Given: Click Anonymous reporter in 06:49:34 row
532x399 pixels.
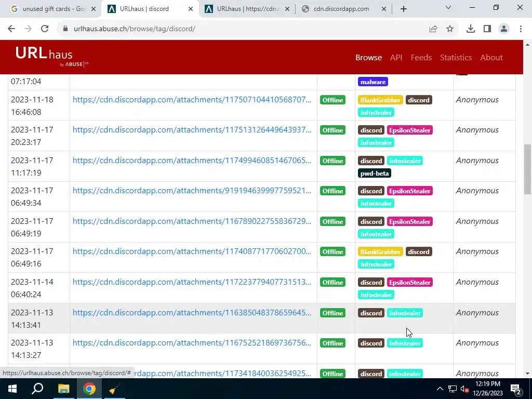Looking at the screenshot, I should click(x=477, y=191).
